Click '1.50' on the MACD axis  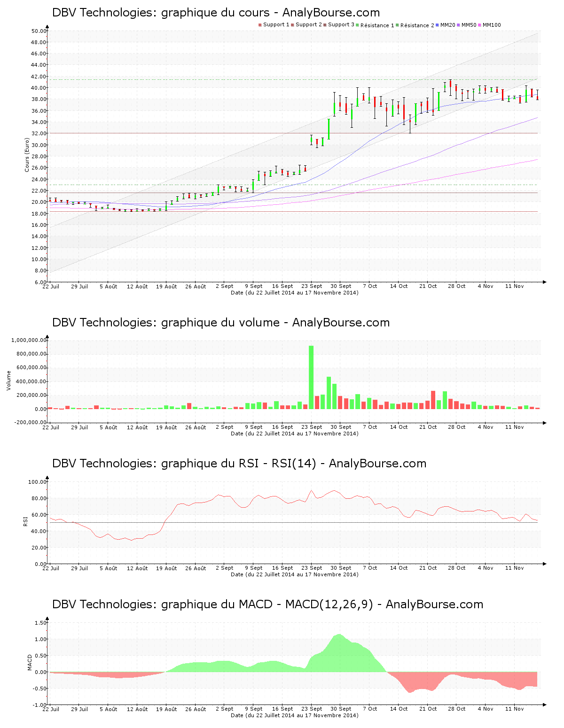pyautogui.click(x=40, y=623)
